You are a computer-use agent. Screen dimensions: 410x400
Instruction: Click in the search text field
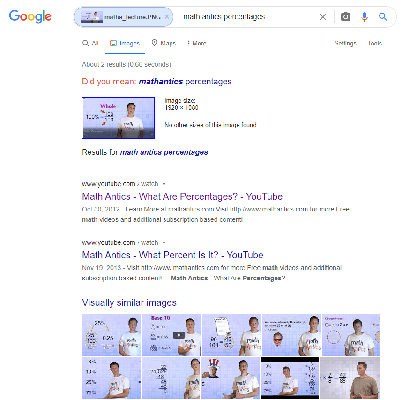tap(247, 17)
